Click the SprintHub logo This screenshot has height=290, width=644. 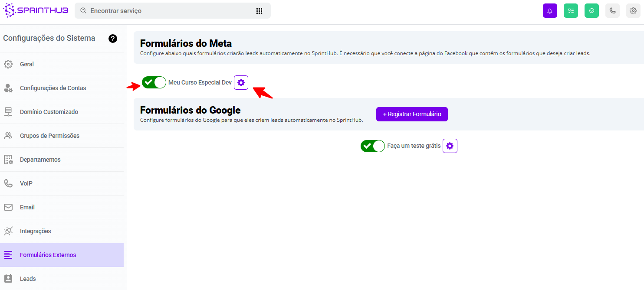click(36, 10)
